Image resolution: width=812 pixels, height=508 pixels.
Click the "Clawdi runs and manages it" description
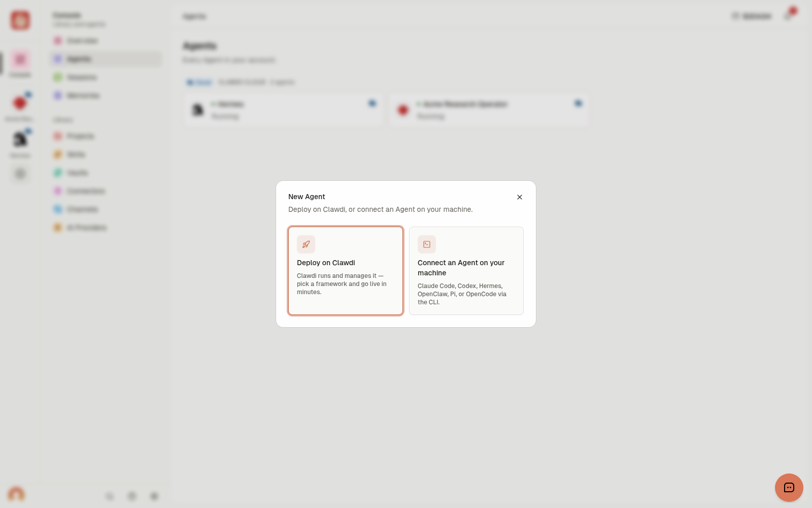pos(342,284)
